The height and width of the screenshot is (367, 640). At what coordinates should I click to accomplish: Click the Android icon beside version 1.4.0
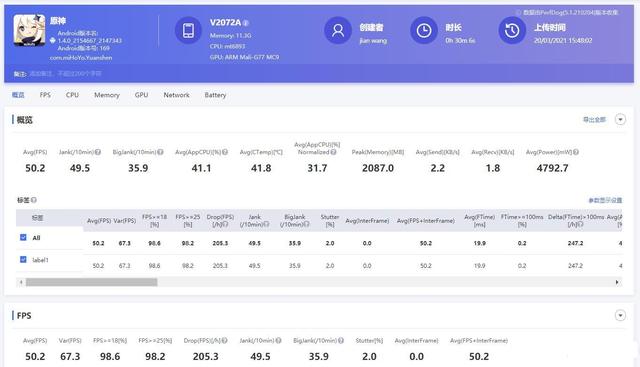(x=53, y=40)
